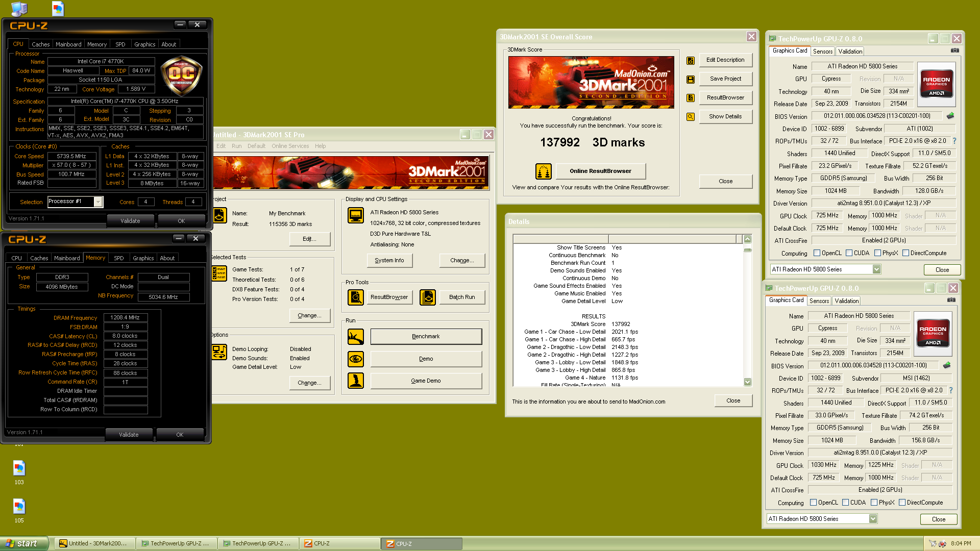Click the Save Project disk icon
The image size is (980, 551).
691,80
